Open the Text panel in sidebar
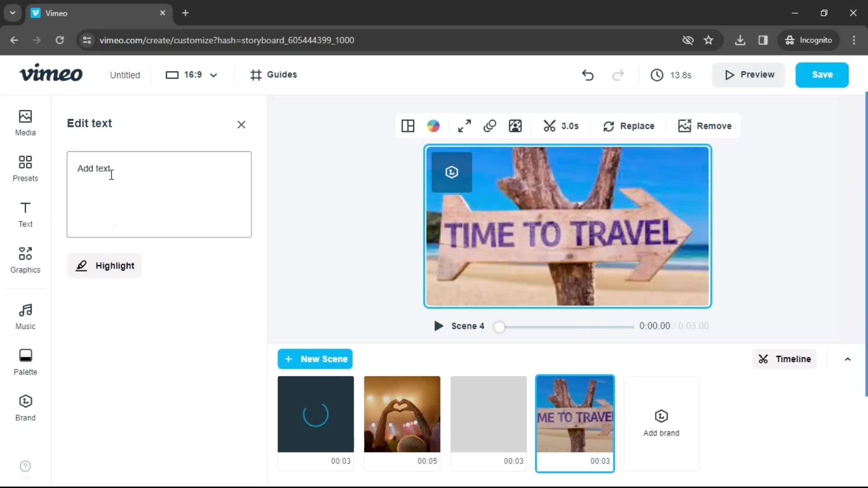The image size is (868, 488). [25, 214]
